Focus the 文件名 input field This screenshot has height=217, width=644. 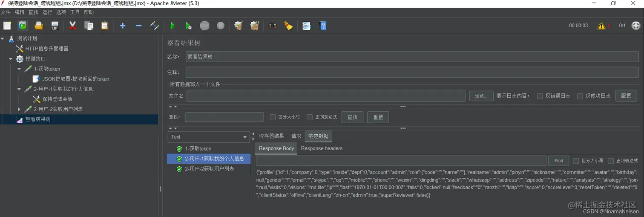click(x=326, y=96)
